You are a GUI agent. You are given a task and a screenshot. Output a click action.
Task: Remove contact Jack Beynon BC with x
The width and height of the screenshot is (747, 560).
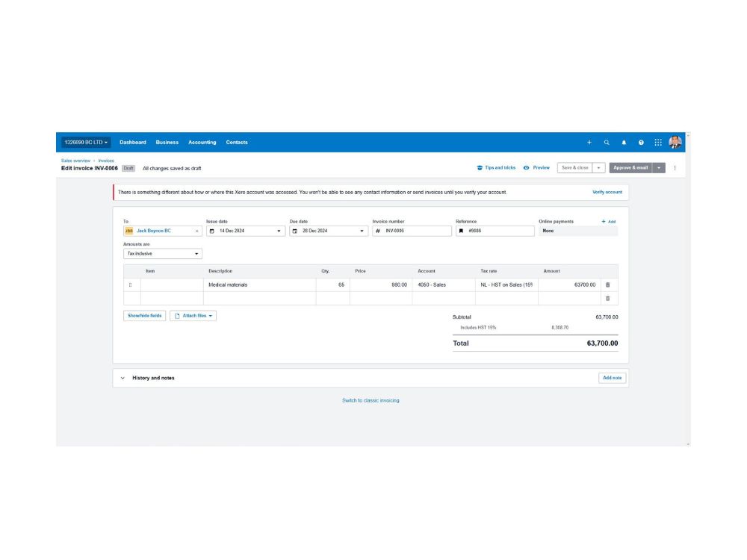click(196, 231)
